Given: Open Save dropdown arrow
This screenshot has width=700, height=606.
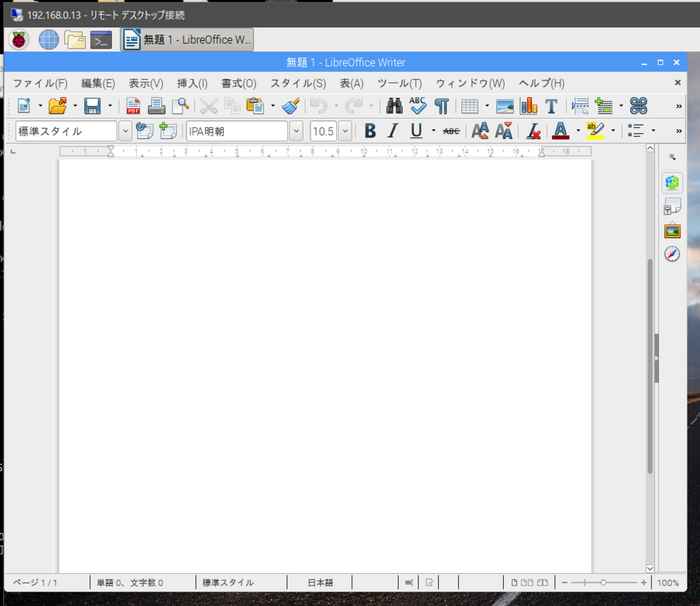Looking at the screenshot, I should pyautogui.click(x=110, y=106).
